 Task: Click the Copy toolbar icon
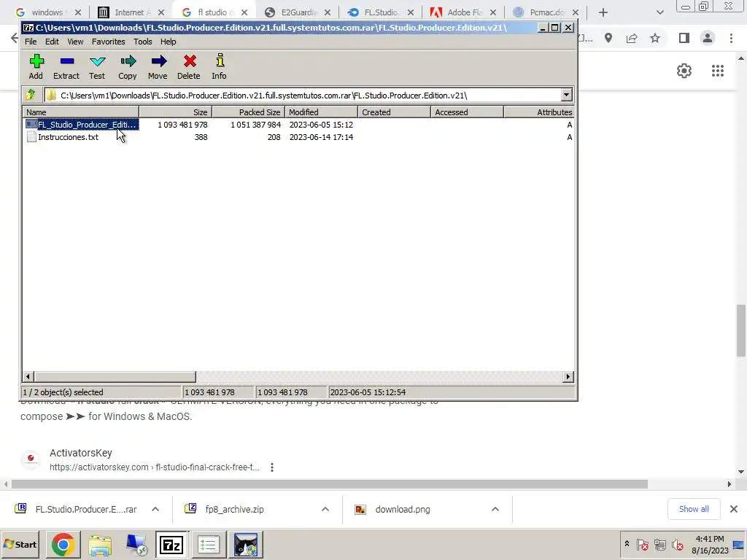pyautogui.click(x=127, y=66)
